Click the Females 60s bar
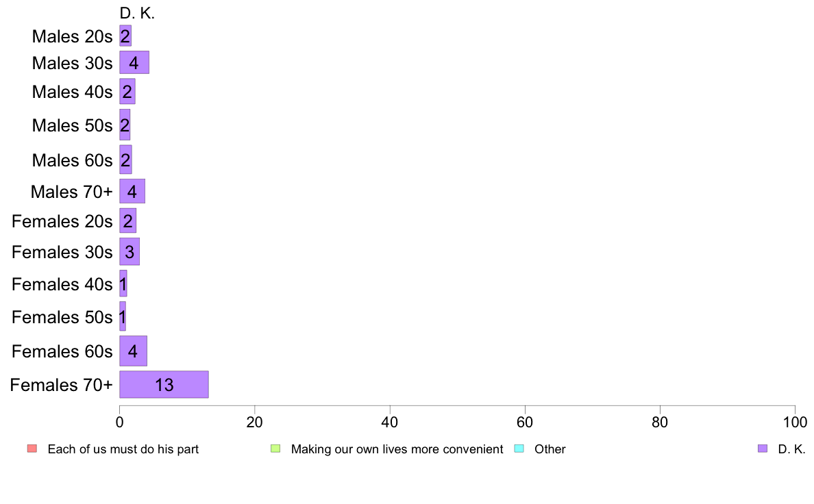 coord(134,351)
